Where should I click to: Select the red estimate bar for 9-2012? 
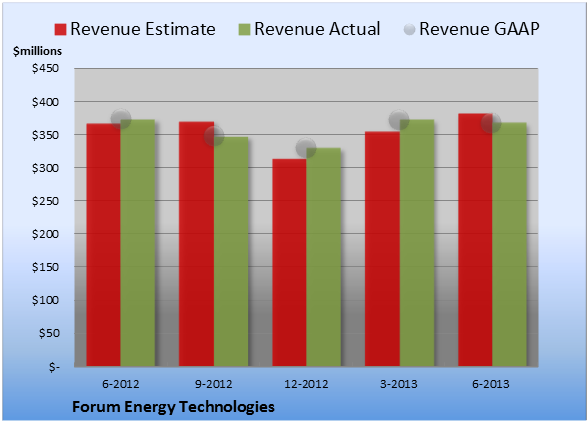196,244
